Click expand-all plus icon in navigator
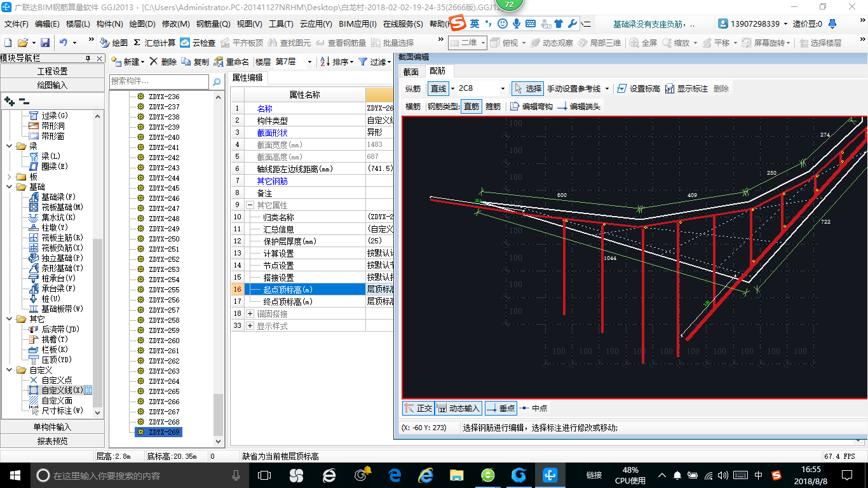Viewport: 868px width, 488px height. click(x=9, y=100)
